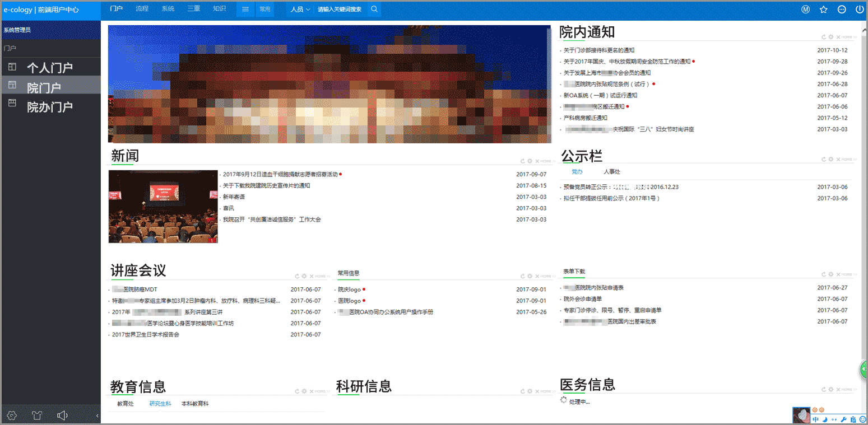The height and width of the screenshot is (425, 868).
Task: Open MORE link of 院内通知 widget
Action: [848, 37]
